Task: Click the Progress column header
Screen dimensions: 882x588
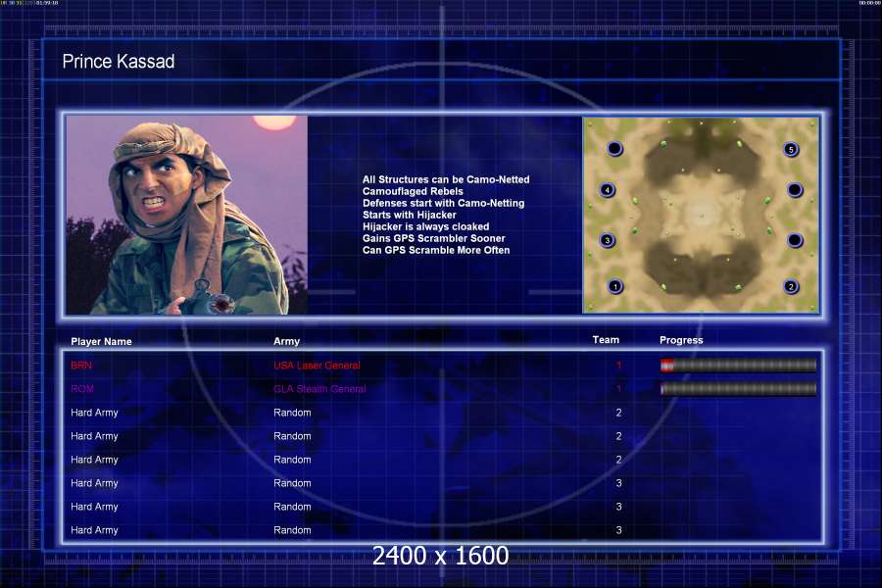Action: pyautogui.click(x=681, y=340)
